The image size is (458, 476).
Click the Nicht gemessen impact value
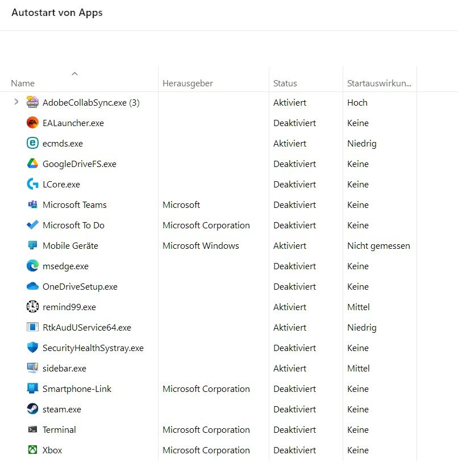coord(378,246)
